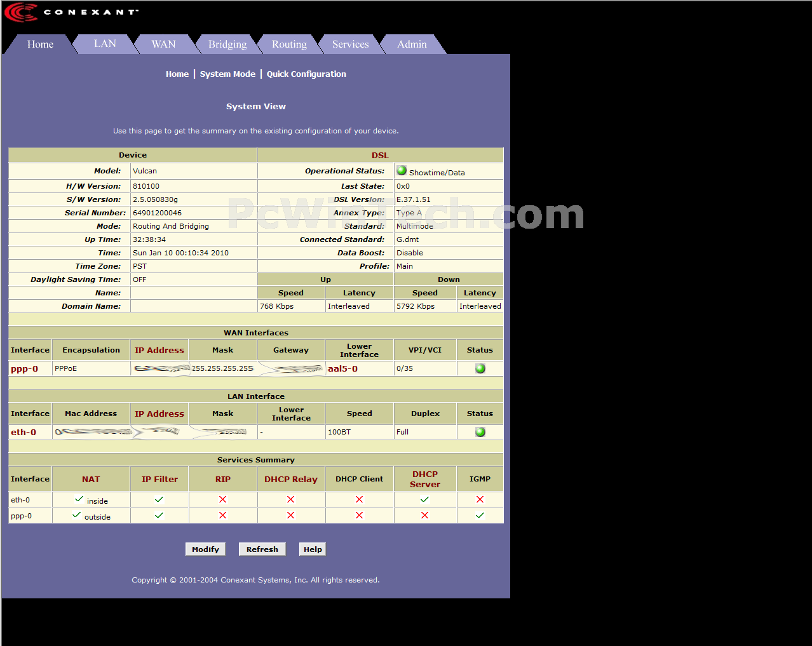Click the time value "Sun Jan 10 00:10:34 2010"

point(180,253)
